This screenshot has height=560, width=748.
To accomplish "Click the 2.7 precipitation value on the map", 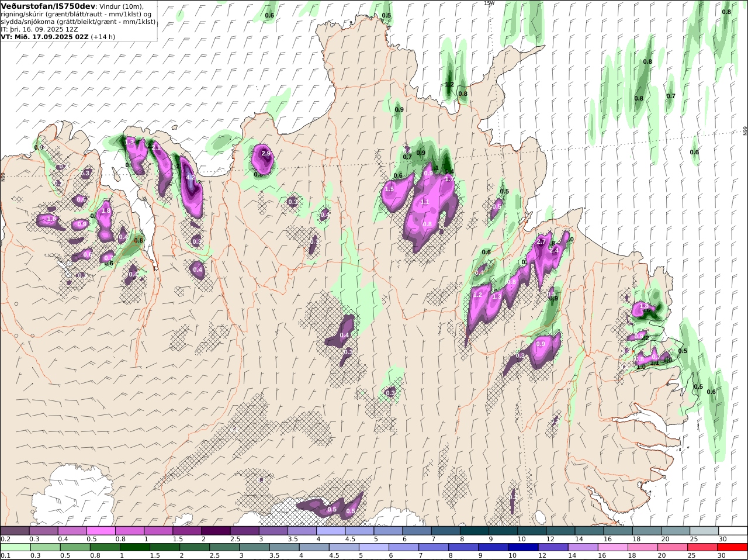I will 541,242.
